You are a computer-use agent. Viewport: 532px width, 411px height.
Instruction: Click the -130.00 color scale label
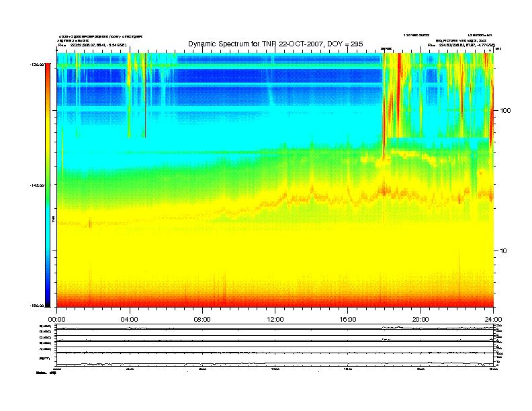(36, 64)
